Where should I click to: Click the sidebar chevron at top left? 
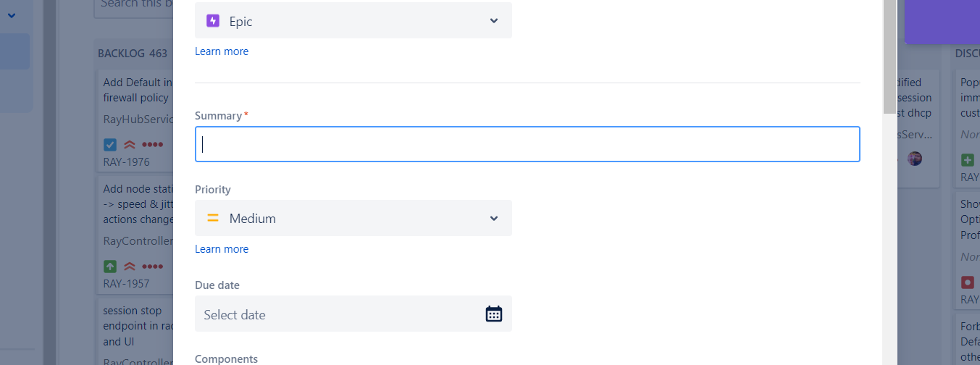coord(12,14)
